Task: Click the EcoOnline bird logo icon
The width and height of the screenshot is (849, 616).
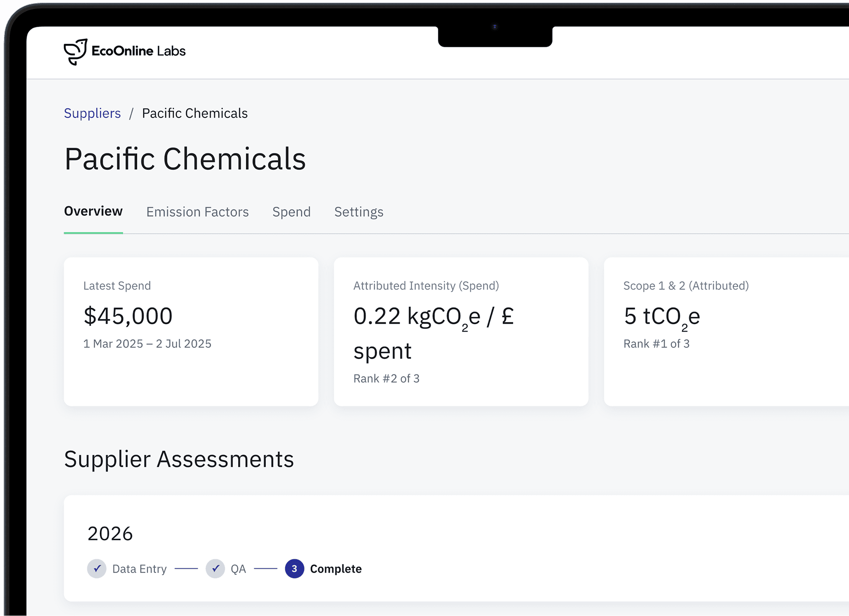Action: point(75,52)
